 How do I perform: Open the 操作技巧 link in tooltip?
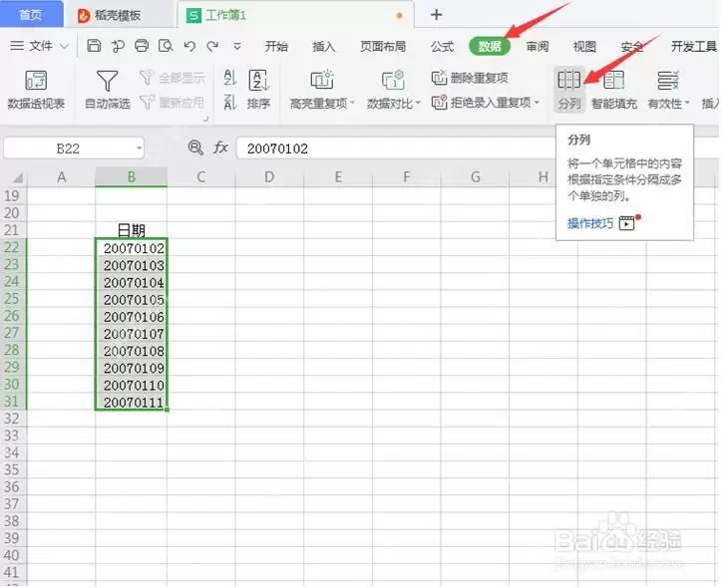click(x=590, y=223)
